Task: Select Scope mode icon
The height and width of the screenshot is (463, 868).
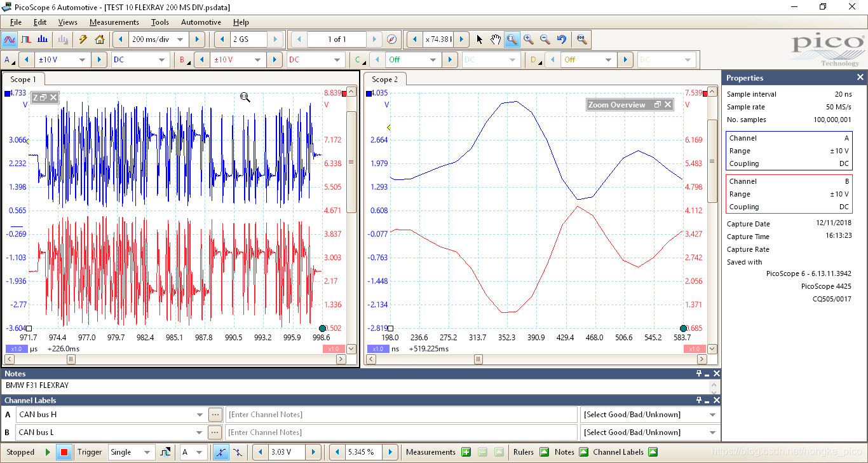Action: 10,39
